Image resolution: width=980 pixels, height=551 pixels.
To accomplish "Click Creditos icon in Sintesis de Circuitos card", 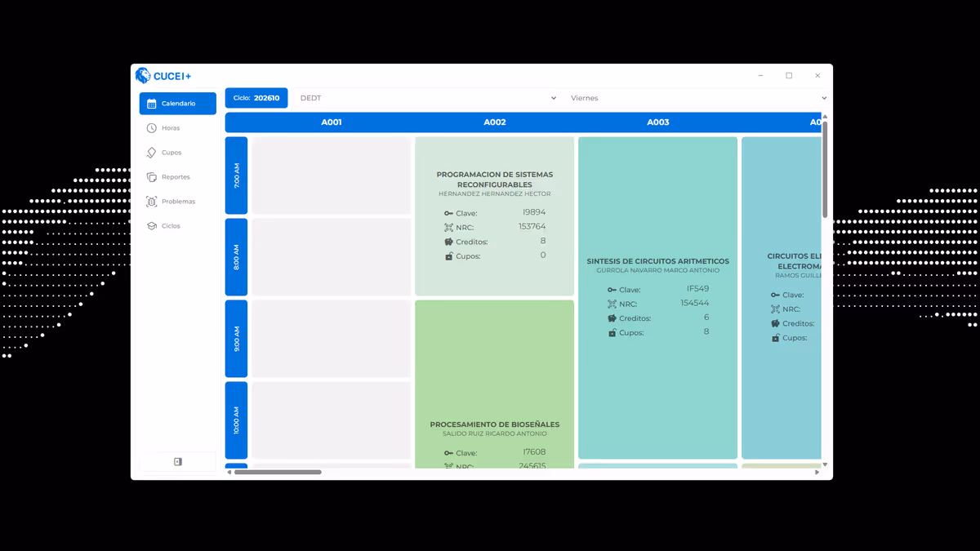I will (x=612, y=318).
